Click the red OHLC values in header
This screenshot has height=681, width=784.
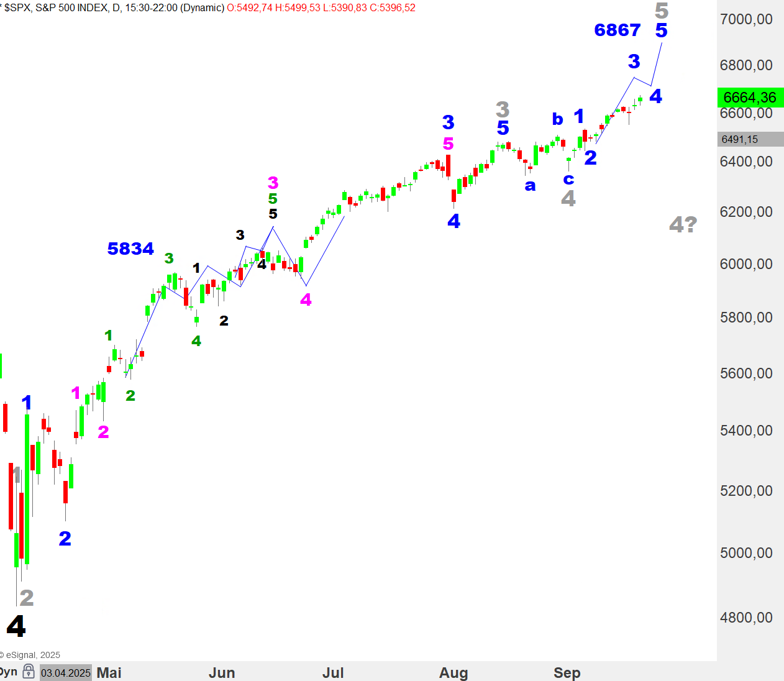pyautogui.click(x=321, y=7)
